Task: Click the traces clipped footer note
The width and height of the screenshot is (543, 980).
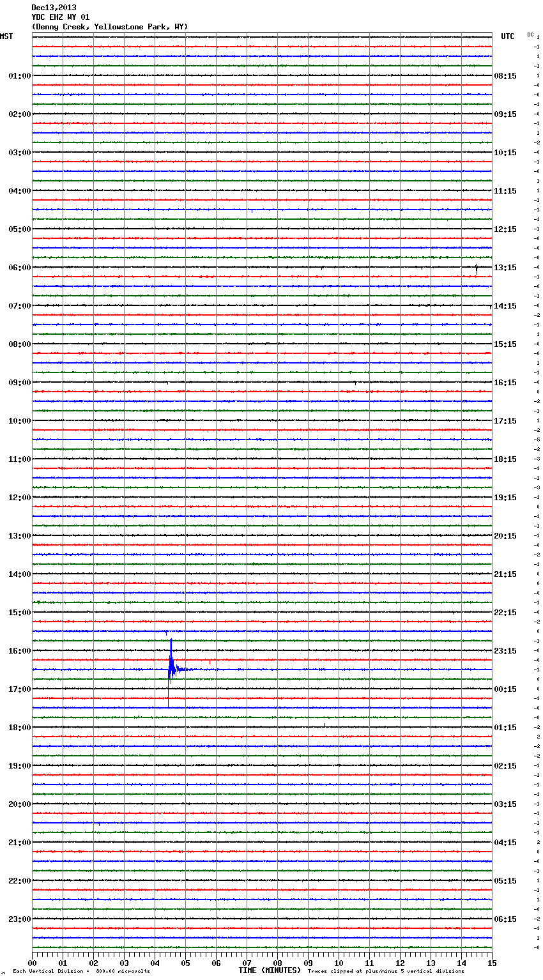Action: [x=386, y=972]
